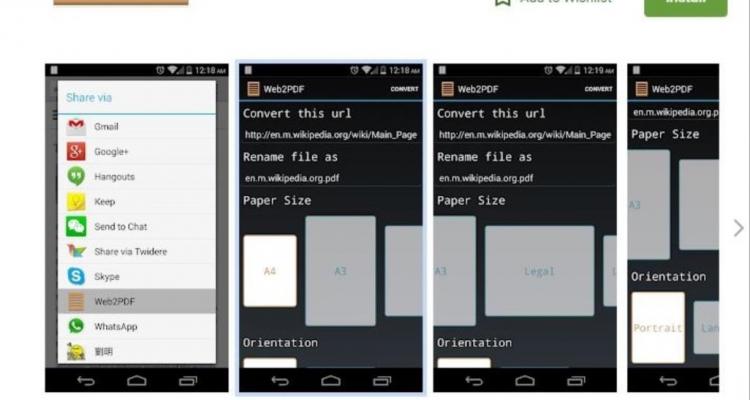Open second screenshot showing A4 paper size
Screen dimensions: 750x400
(x=331, y=228)
